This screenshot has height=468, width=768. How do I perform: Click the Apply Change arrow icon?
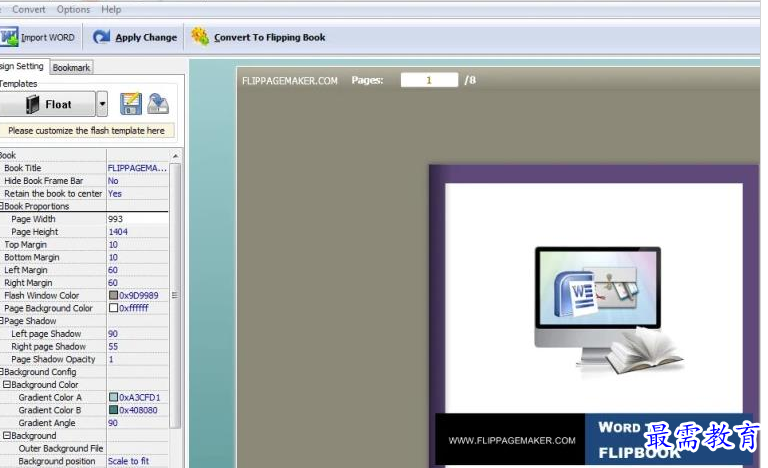click(x=101, y=37)
